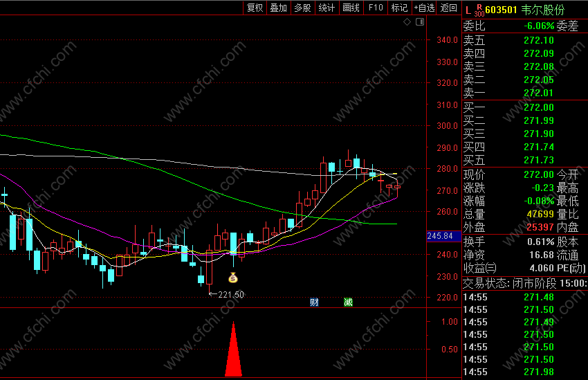Click the 总量 value 47699

coord(540,214)
